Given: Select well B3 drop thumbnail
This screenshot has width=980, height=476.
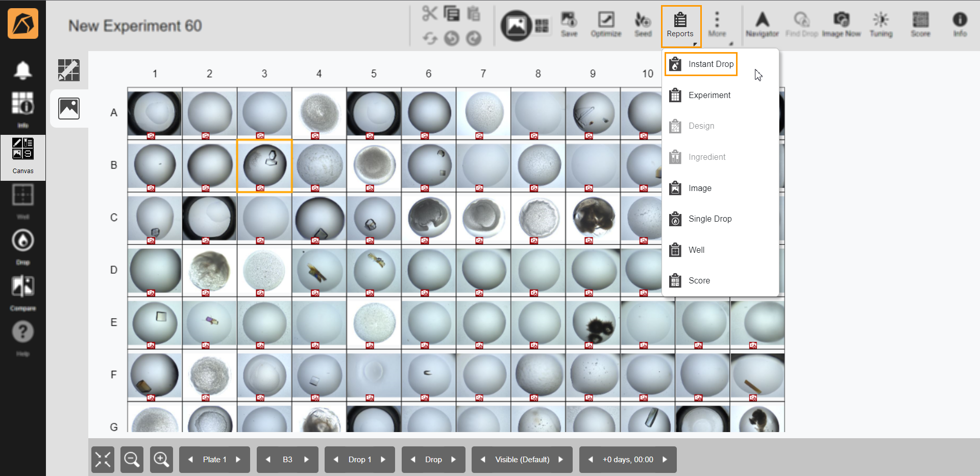Looking at the screenshot, I should point(264,165).
